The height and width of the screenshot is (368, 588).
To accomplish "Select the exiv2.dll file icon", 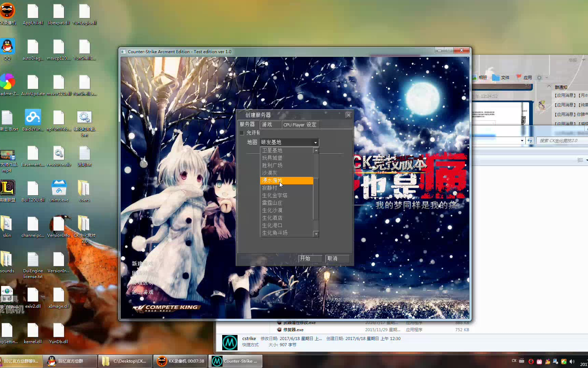I will click(x=33, y=297).
